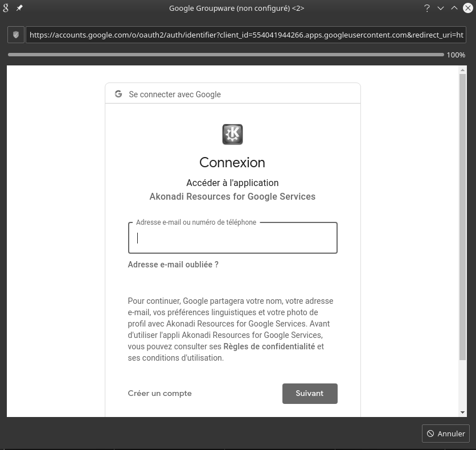The height and width of the screenshot is (450, 476).
Task: Click 'Créer un compte'
Action: [159, 393]
